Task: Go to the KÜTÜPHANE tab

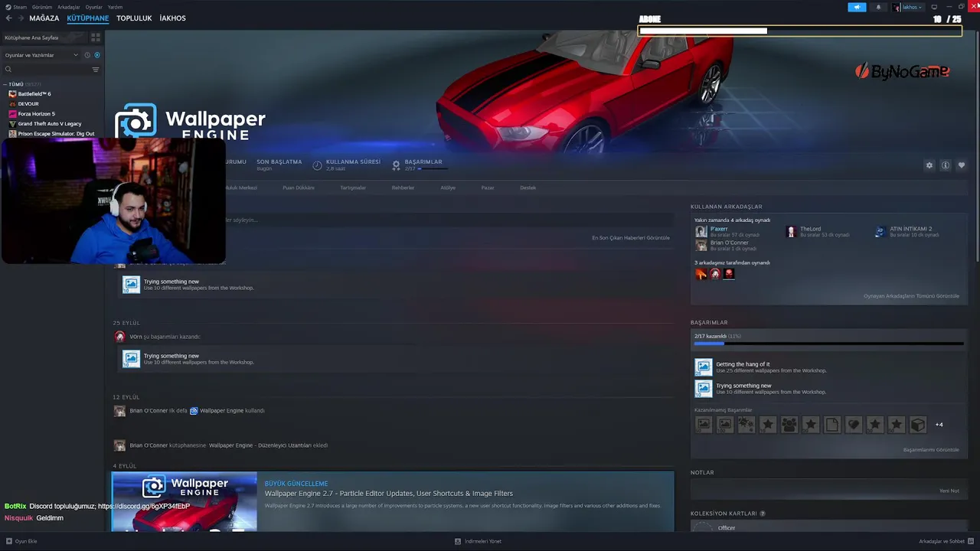Action: coord(88,18)
